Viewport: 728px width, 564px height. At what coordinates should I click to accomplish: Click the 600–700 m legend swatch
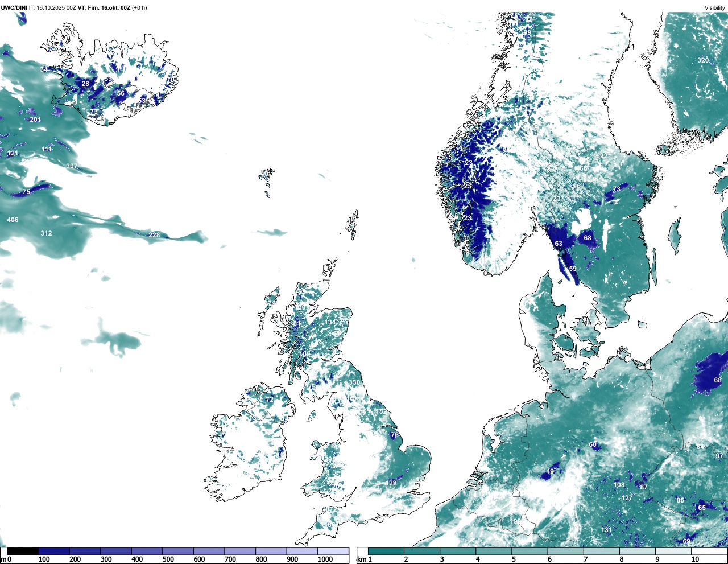click(x=209, y=551)
